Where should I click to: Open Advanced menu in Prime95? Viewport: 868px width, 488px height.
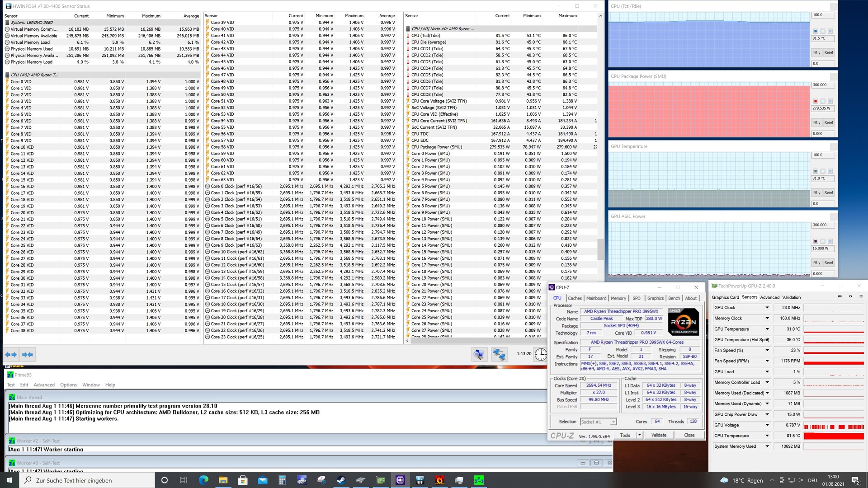(44, 385)
